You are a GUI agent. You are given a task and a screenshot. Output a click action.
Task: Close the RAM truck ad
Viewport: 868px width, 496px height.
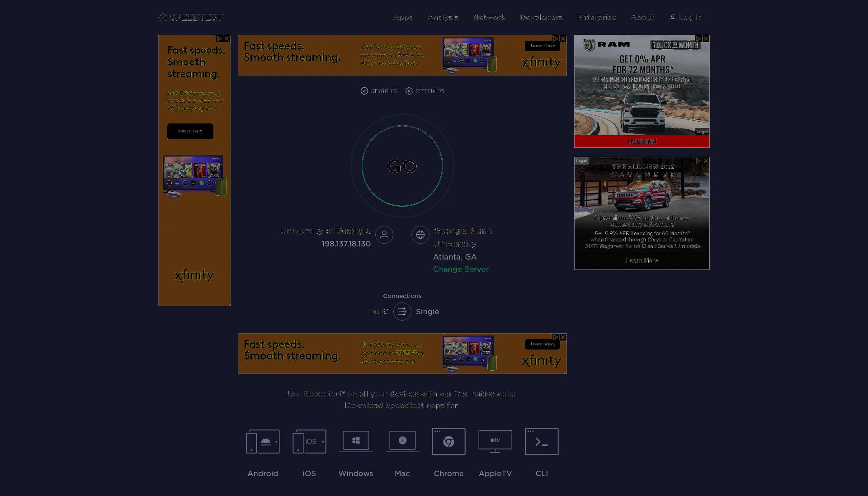coord(706,39)
